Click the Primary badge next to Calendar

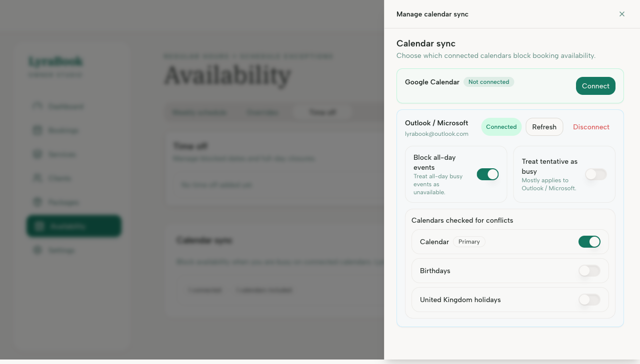[x=469, y=242]
